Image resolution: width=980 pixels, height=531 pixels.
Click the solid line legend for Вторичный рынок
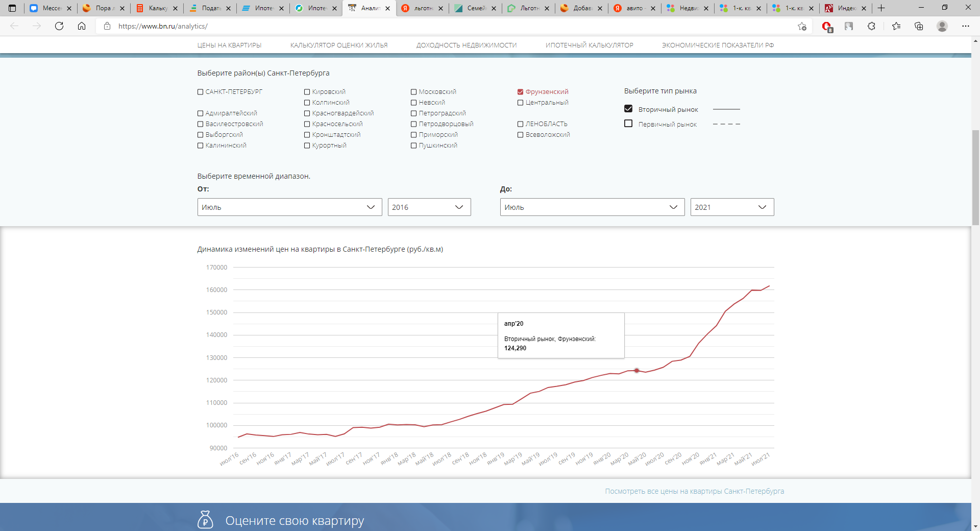[726, 109]
